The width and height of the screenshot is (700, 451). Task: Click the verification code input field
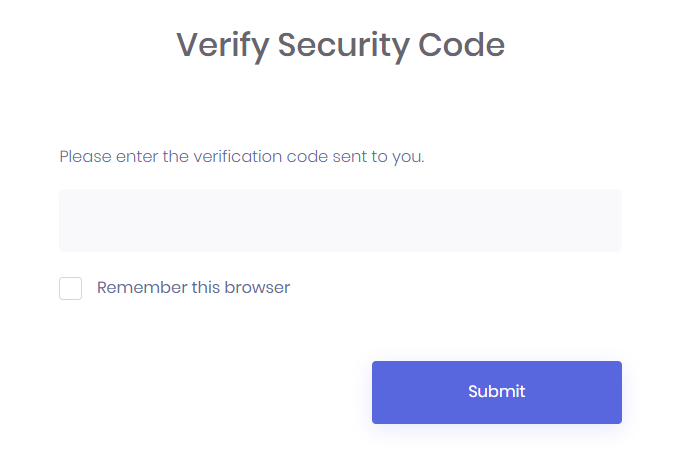(x=340, y=220)
